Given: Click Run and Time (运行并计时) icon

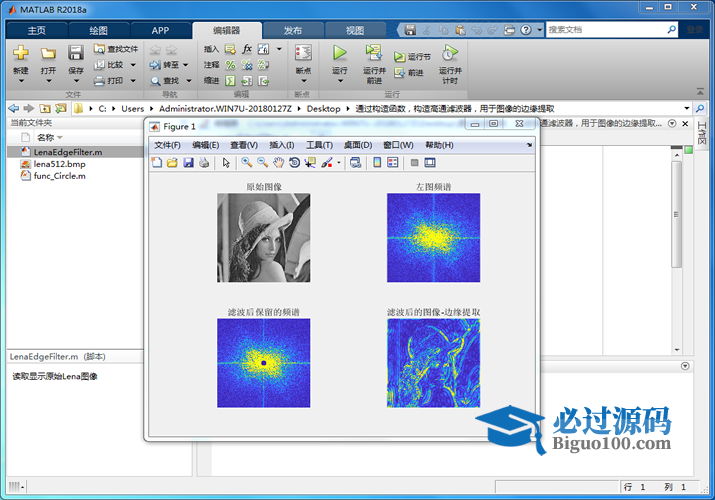Looking at the screenshot, I should [450, 53].
